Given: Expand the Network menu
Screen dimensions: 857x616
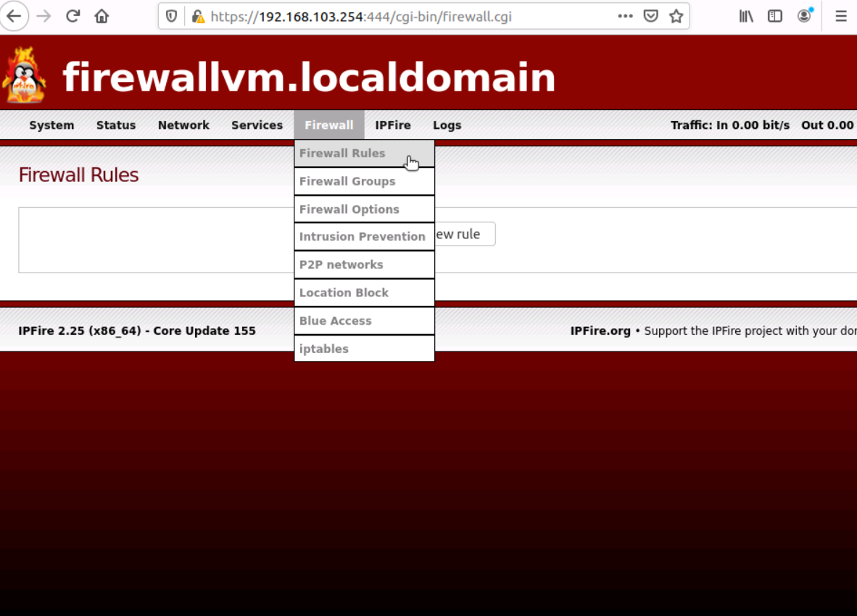Looking at the screenshot, I should (x=183, y=125).
